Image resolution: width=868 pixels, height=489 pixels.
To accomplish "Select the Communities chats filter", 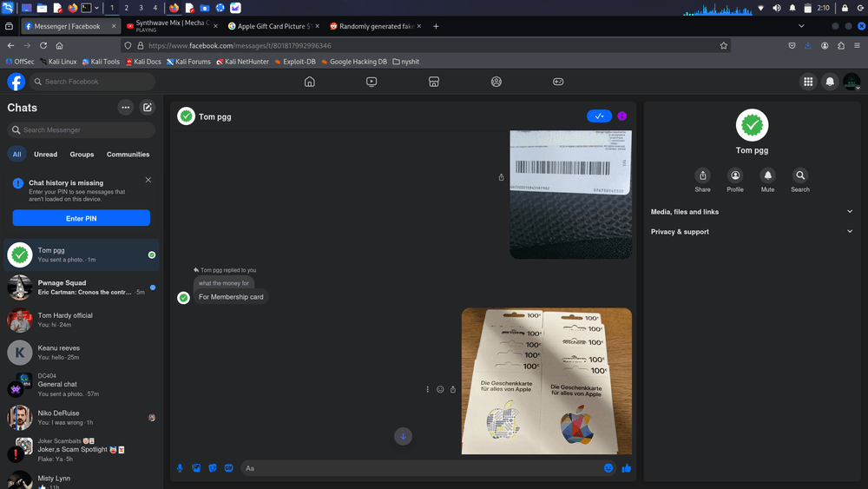I will (128, 154).
